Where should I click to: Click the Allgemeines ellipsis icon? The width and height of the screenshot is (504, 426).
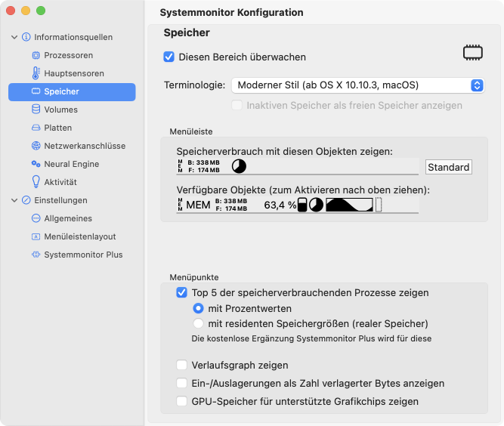(x=36, y=218)
